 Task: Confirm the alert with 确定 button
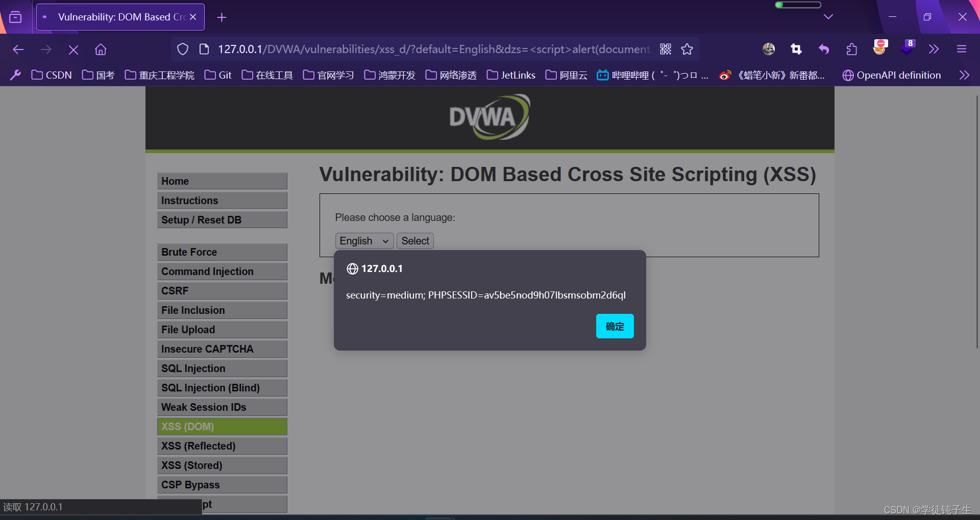tap(615, 326)
